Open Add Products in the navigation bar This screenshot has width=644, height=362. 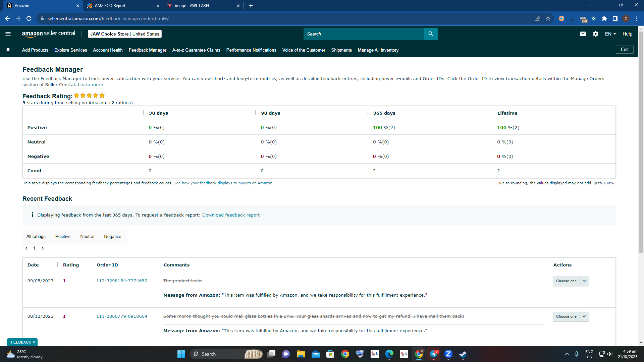pyautogui.click(x=35, y=50)
